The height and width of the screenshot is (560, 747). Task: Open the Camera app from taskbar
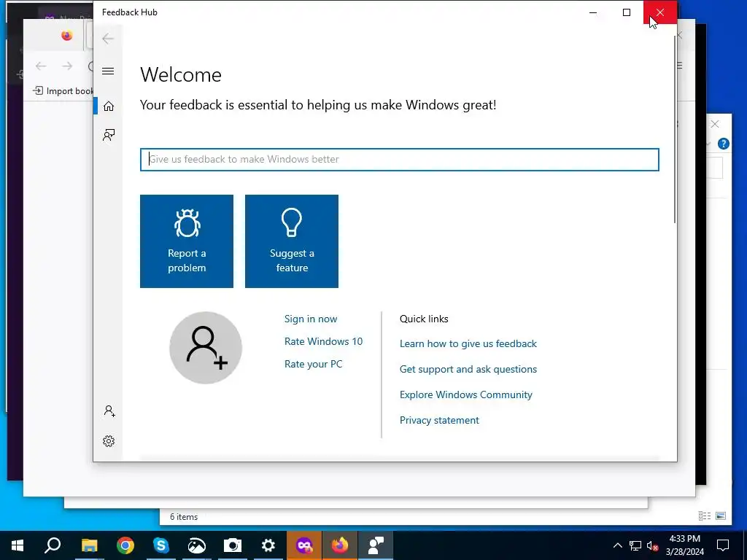pos(233,545)
